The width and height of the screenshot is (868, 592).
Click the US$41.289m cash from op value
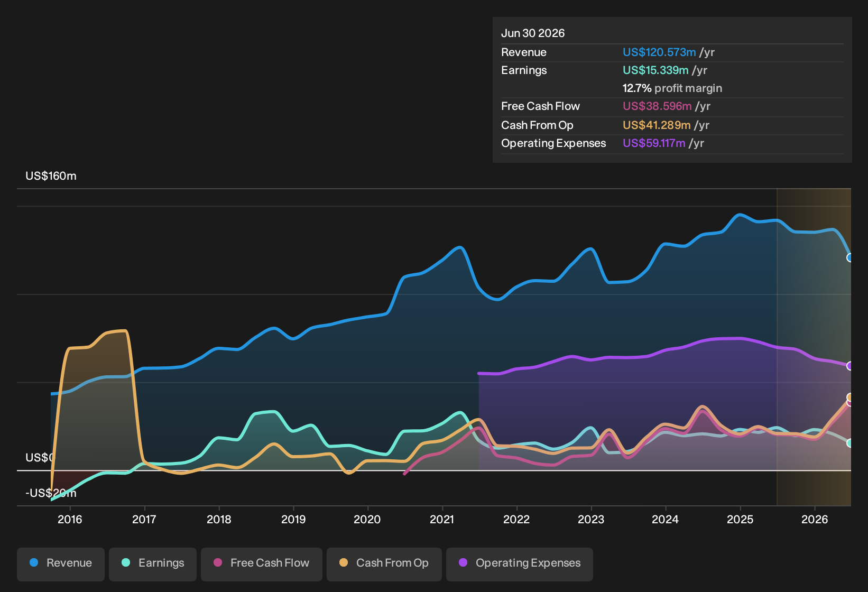657,125
